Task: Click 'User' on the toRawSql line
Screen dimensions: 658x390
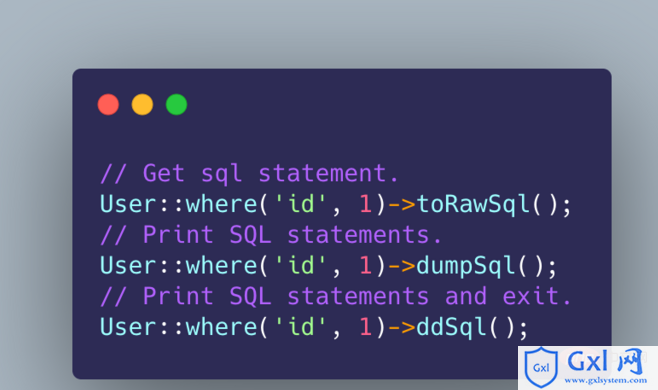Action: tap(128, 204)
